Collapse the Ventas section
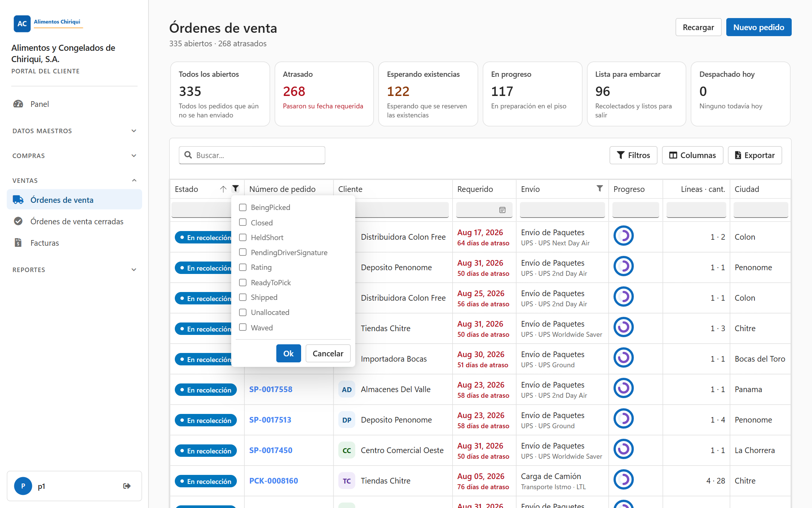This screenshot has height=508, width=812. (74, 181)
